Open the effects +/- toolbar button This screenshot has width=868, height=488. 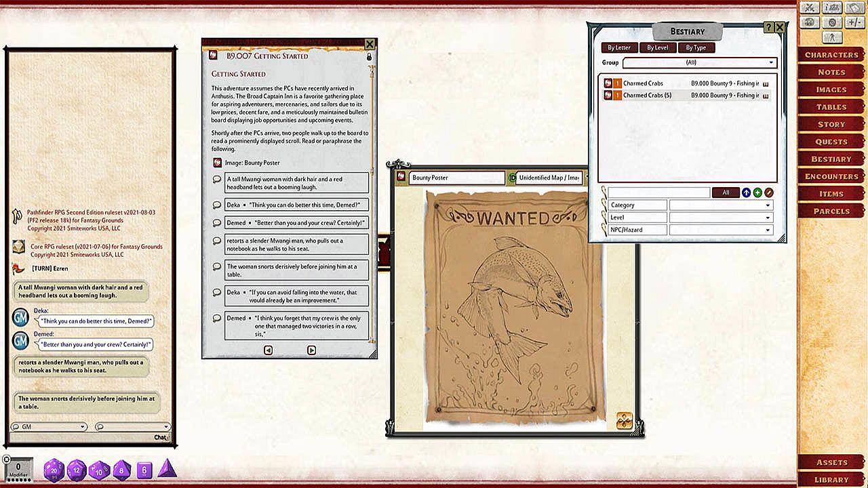click(x=854, y=22)
